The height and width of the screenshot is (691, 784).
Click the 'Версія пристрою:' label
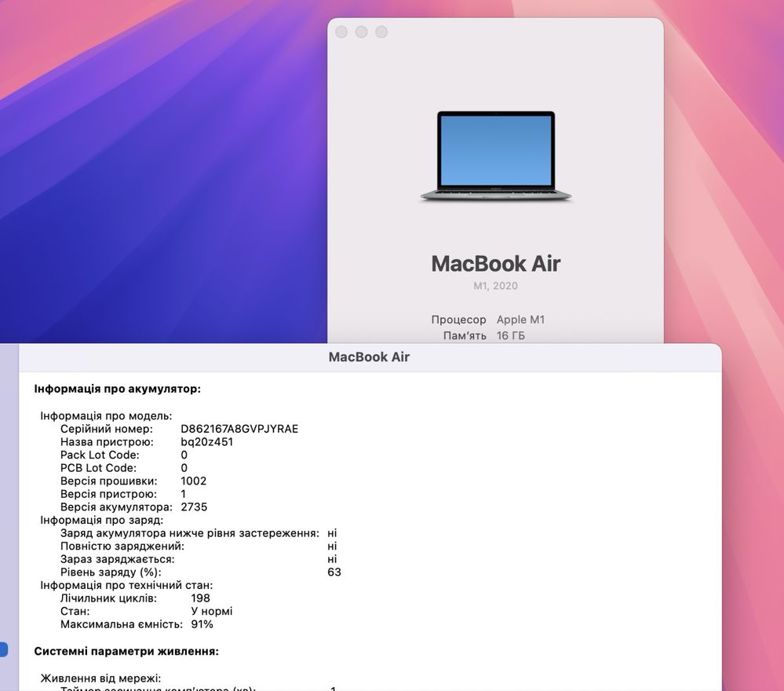click(x=108, y=494)
